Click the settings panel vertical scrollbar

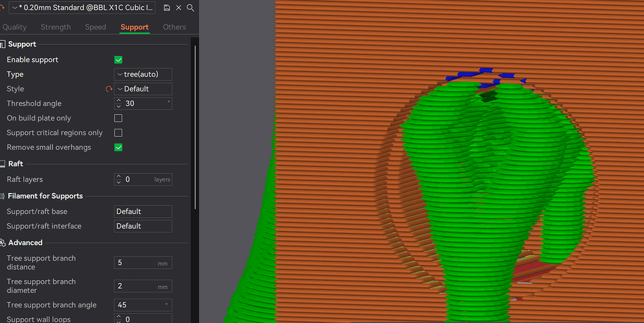click(x=195, y=128)
